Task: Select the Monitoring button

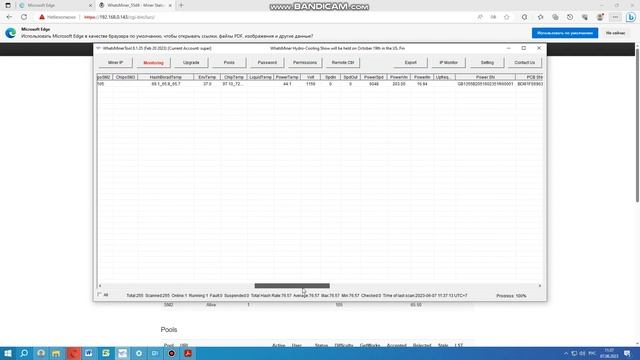Action: pos(153,62)
